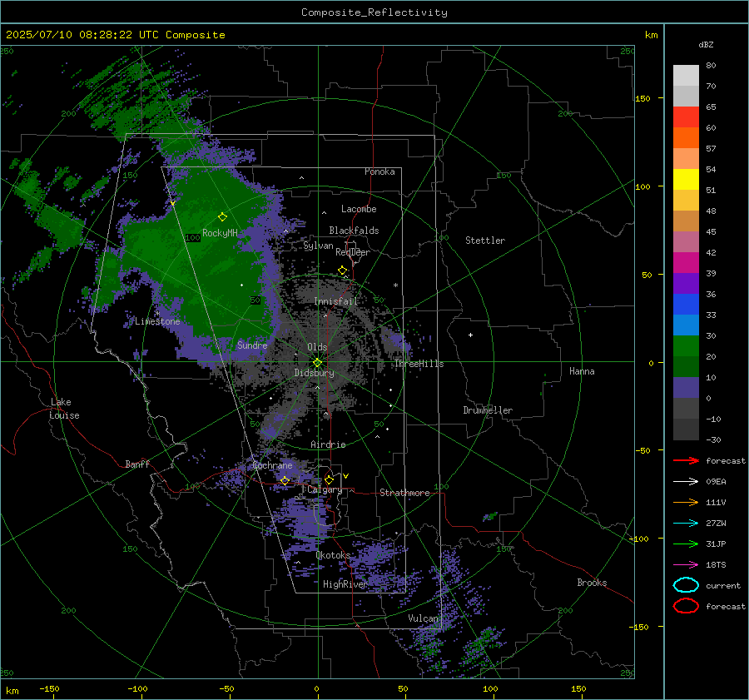Image resolution: width=749 pixels, height=700 pixels.
Task: Click the RockyMH label on the map
Action: [220, 233]
